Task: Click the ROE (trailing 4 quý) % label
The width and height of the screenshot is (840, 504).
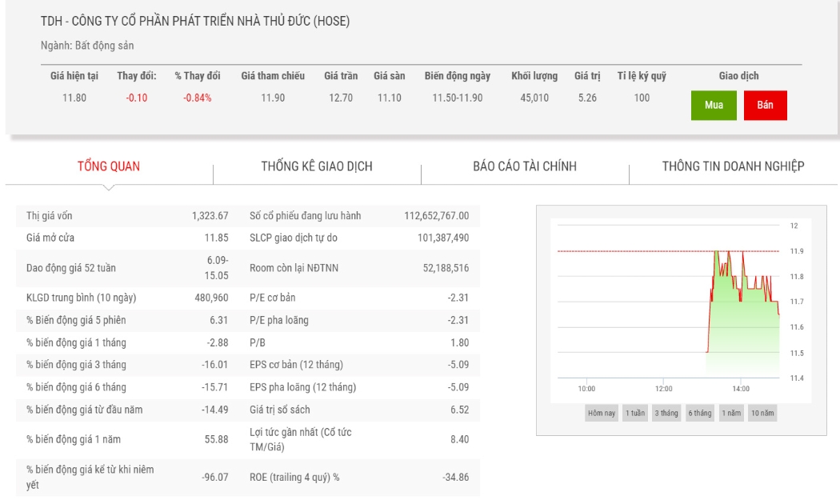Action: pyautogui.click(x=294, y=478)
